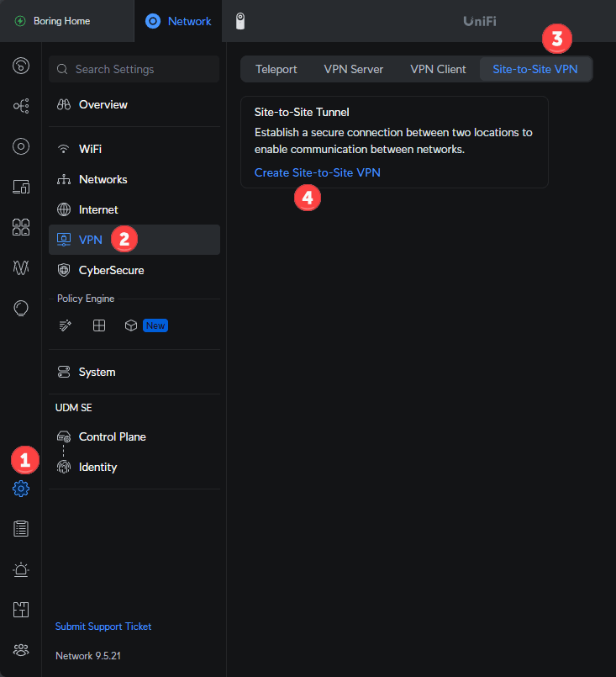Open Networks settings section

pos(134,179)
